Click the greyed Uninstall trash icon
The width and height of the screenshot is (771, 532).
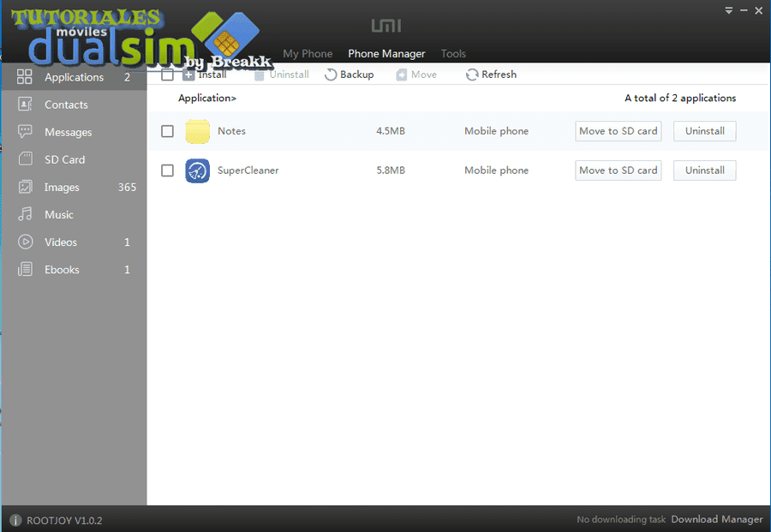click(259, 75)
